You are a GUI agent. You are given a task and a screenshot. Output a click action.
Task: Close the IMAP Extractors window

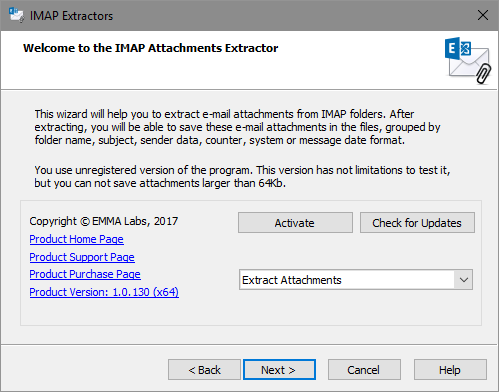(x=483, y=15)
